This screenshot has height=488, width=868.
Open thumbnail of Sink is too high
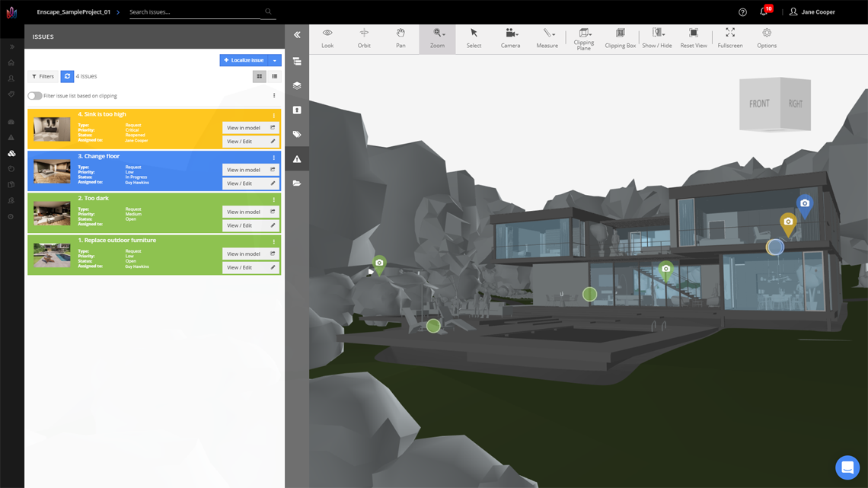52,129
